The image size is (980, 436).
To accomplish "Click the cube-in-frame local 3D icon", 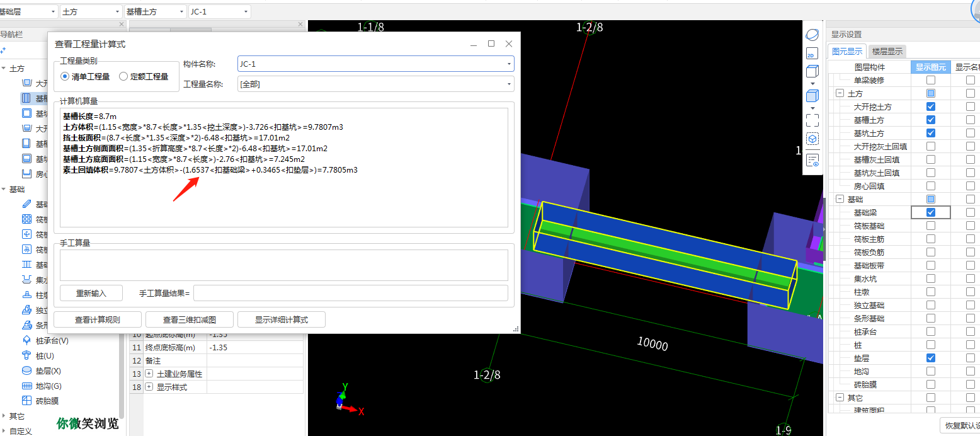I will pos(812,138).
